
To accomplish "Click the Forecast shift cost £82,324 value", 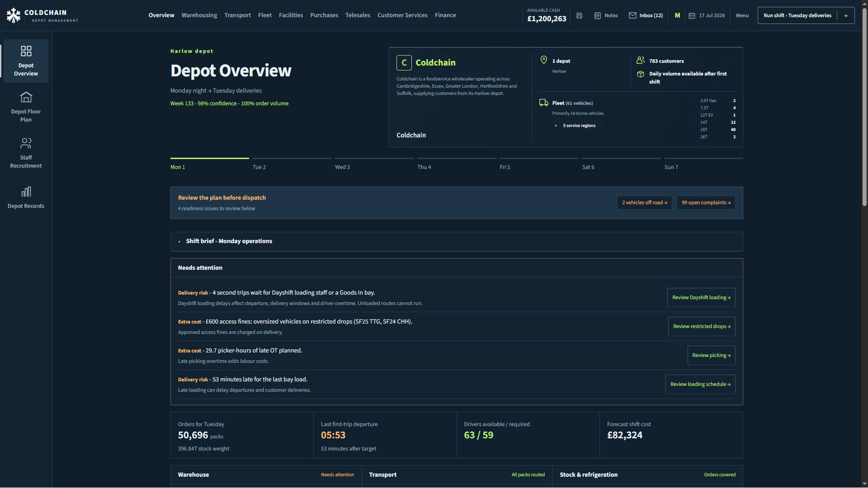I will coord(625,435).
